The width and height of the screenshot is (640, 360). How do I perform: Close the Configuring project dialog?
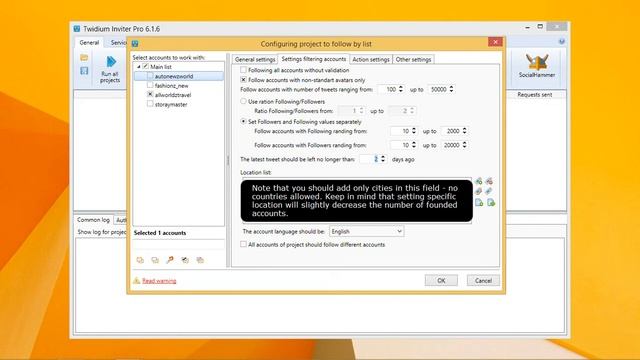pos(495,42)
